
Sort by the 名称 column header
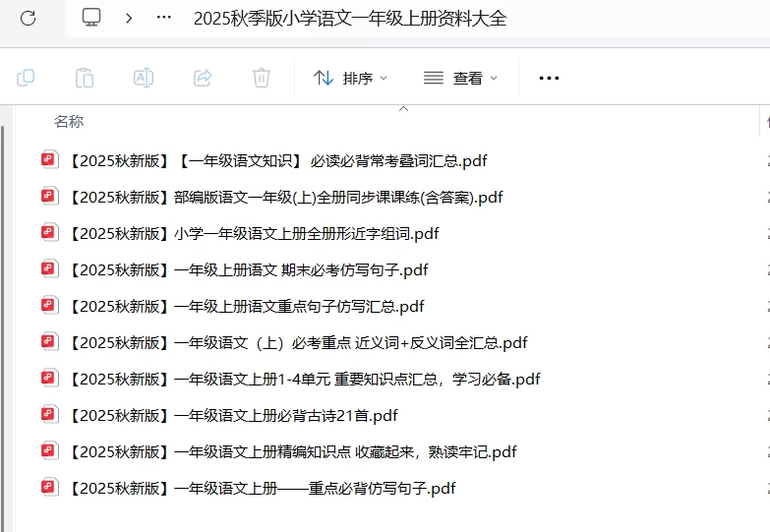tap(69, 121)
